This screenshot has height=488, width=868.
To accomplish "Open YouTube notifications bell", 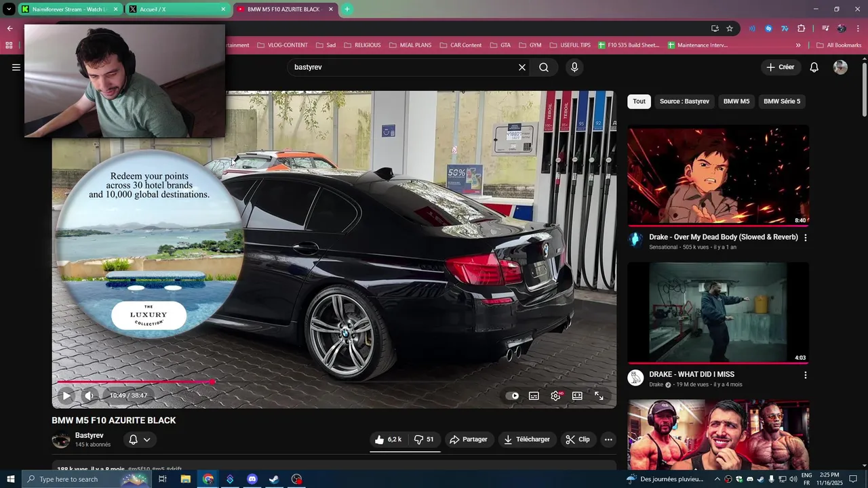I will pos(814,67).
